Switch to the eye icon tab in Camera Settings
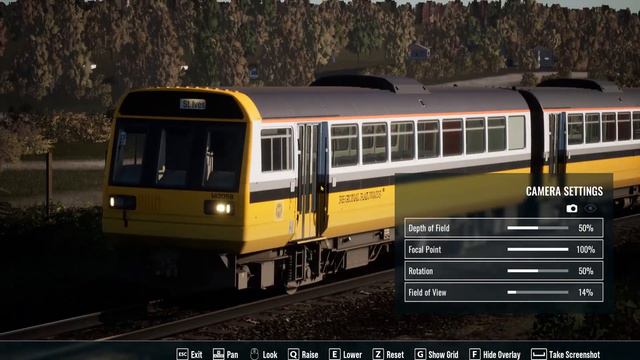640x360 pixels. [x=590, y=209]
